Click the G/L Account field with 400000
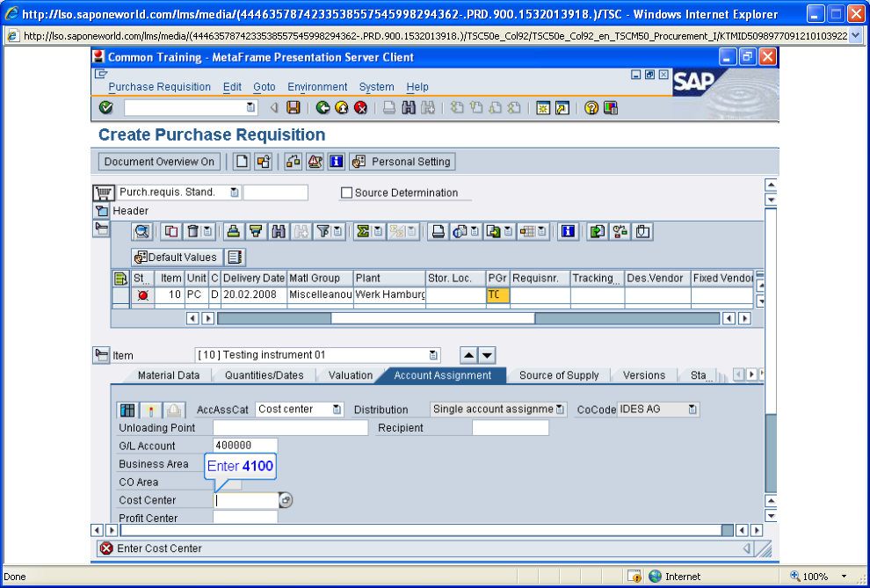The height and width of the screenshot is (588, 870). pos(245,446)
